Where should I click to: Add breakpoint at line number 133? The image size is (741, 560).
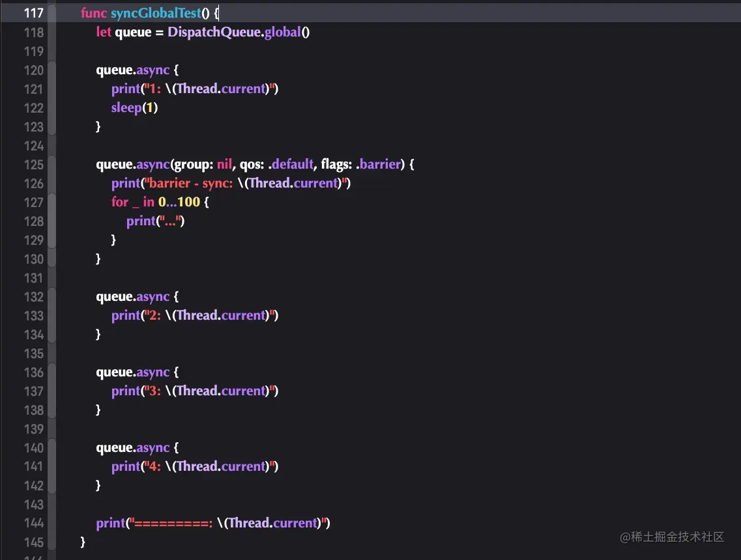(x=33, y=315)
